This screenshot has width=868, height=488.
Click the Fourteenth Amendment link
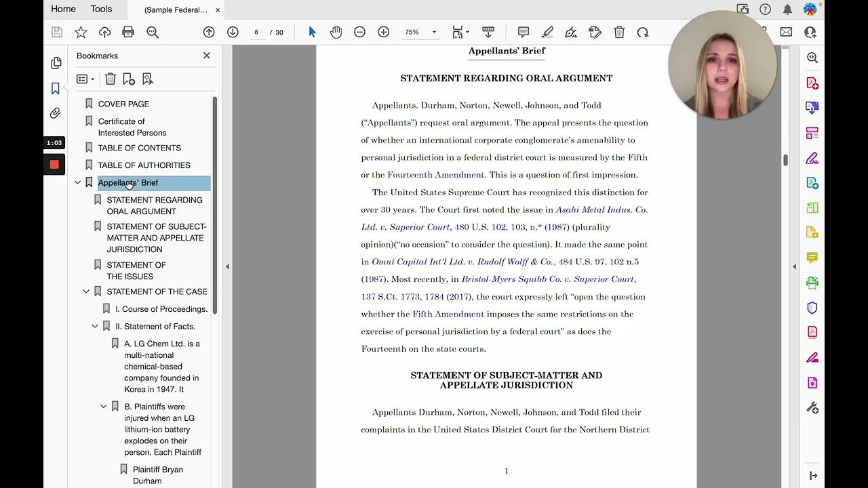click(436, 175)
